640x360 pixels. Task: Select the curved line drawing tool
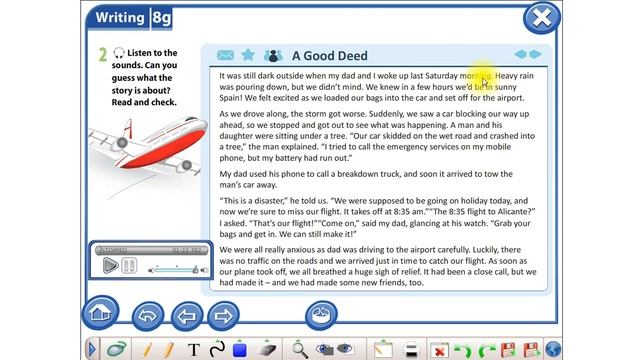(x=217, y=349)
